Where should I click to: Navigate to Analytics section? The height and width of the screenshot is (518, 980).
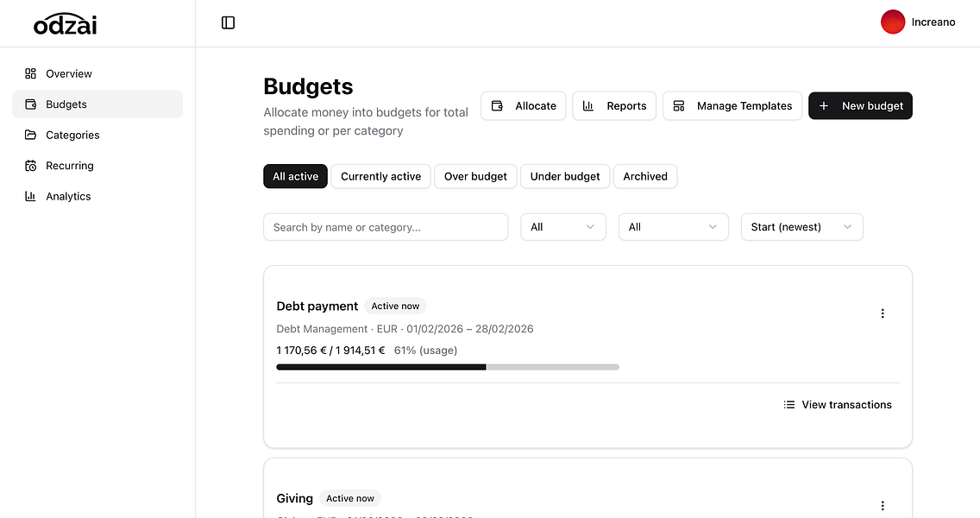click(x=97, y=197)
